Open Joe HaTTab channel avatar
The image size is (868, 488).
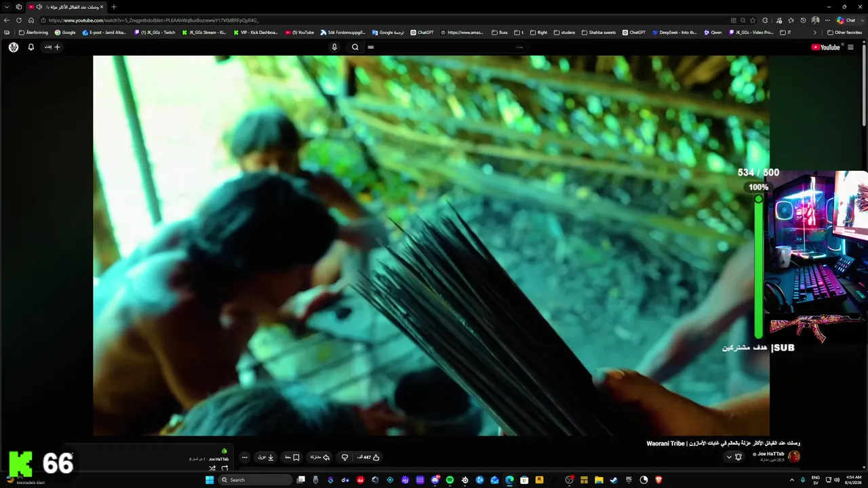coord(794,457)
